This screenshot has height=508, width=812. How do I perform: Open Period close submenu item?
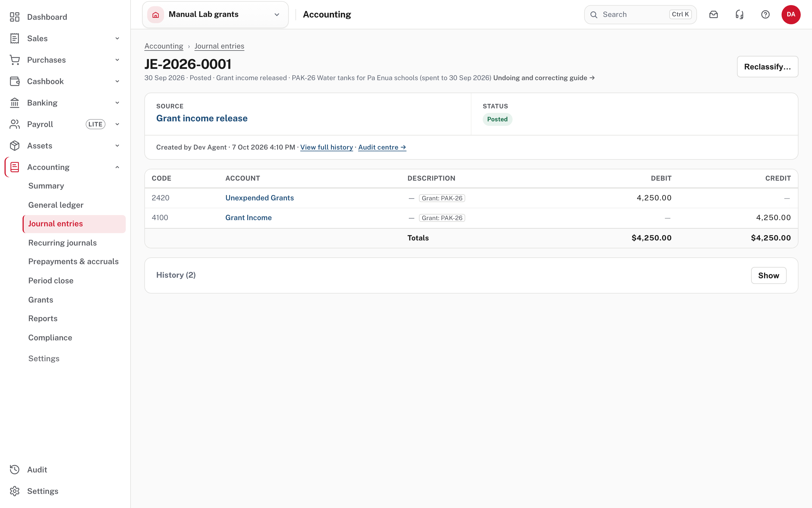click(51, 281)
